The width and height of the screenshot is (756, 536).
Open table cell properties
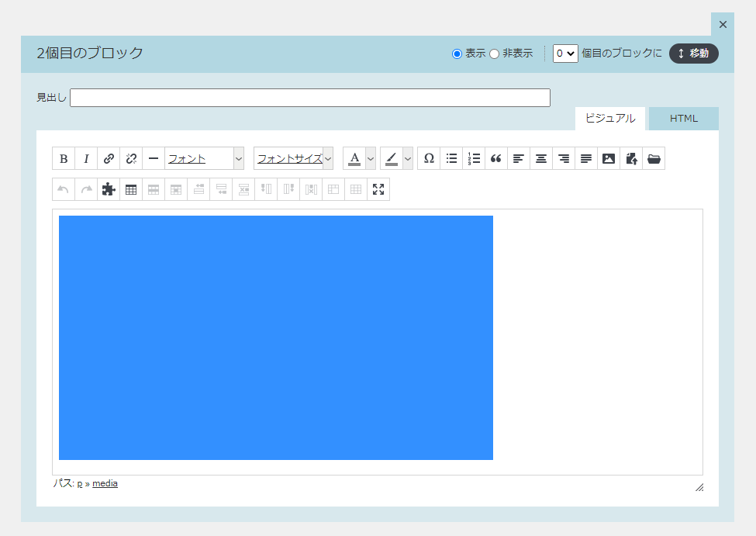176,189
